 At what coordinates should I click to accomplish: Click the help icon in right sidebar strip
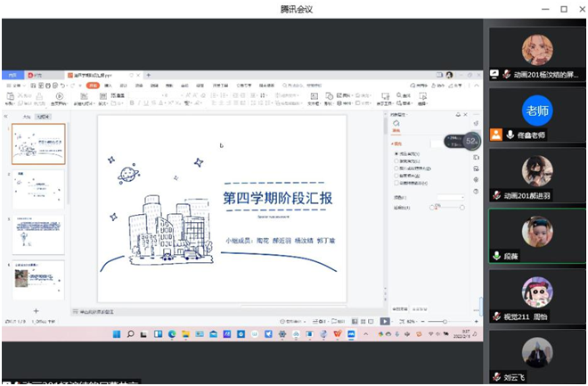(478, 193)
